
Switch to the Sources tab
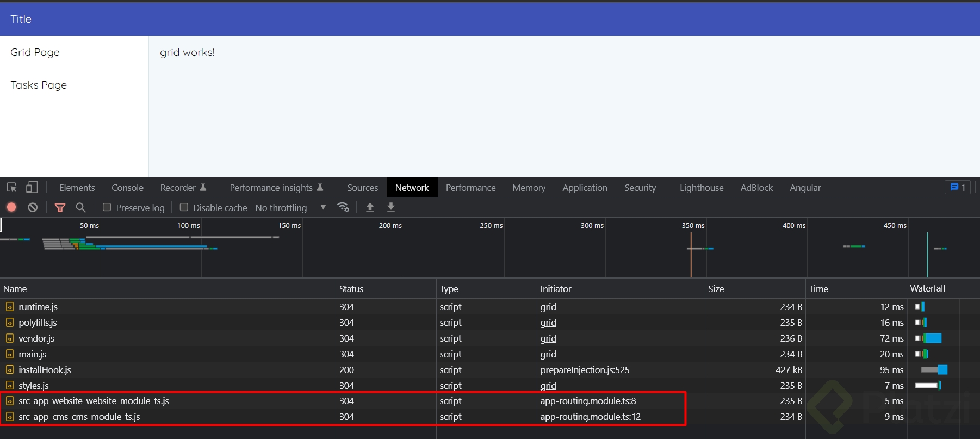(362, 188)
